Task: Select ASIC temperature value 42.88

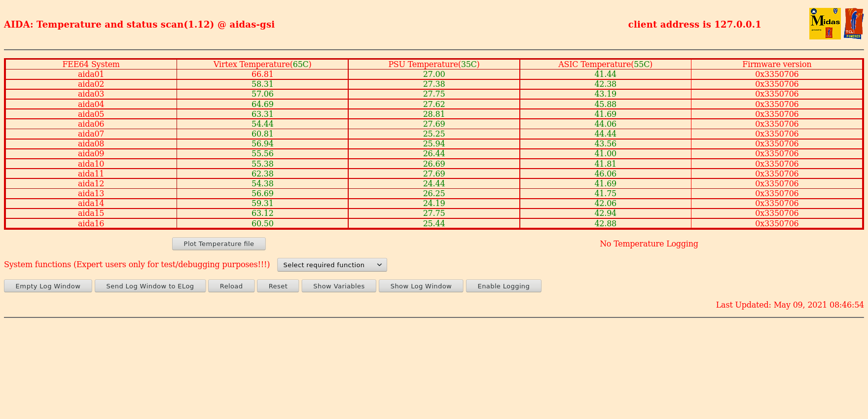Action: (605, 223)
